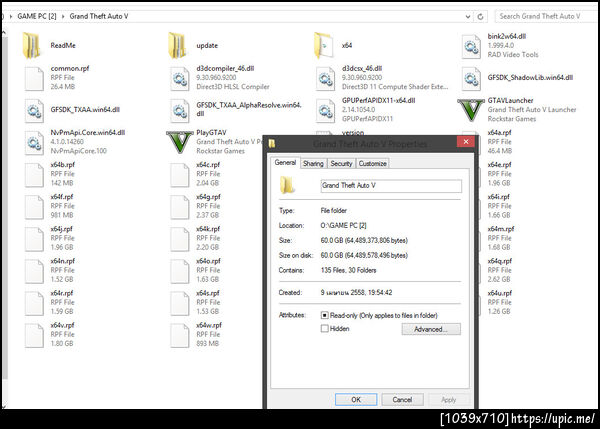Select the x64s.rpf file icon
The height and width of the screenshot is (429, 600).
click(179, 303)
